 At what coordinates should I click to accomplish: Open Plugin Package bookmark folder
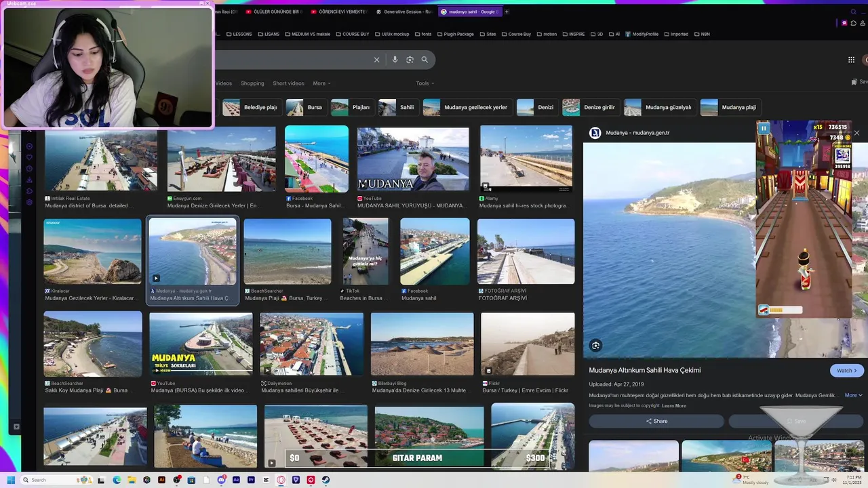point(455,34)
